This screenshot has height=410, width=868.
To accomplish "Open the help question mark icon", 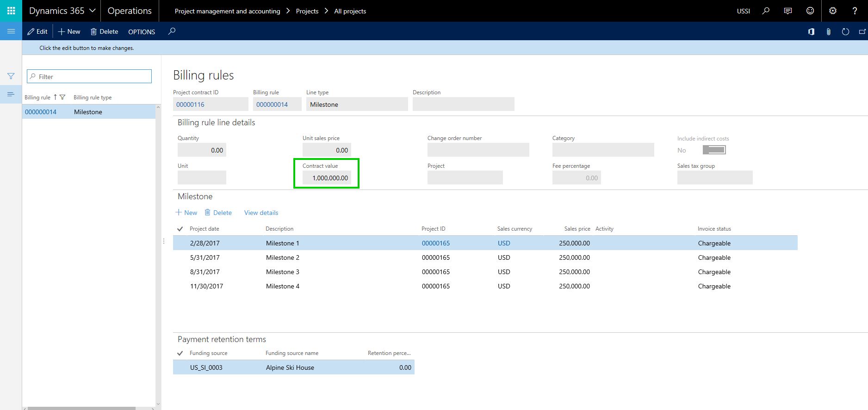I will 855,11.
